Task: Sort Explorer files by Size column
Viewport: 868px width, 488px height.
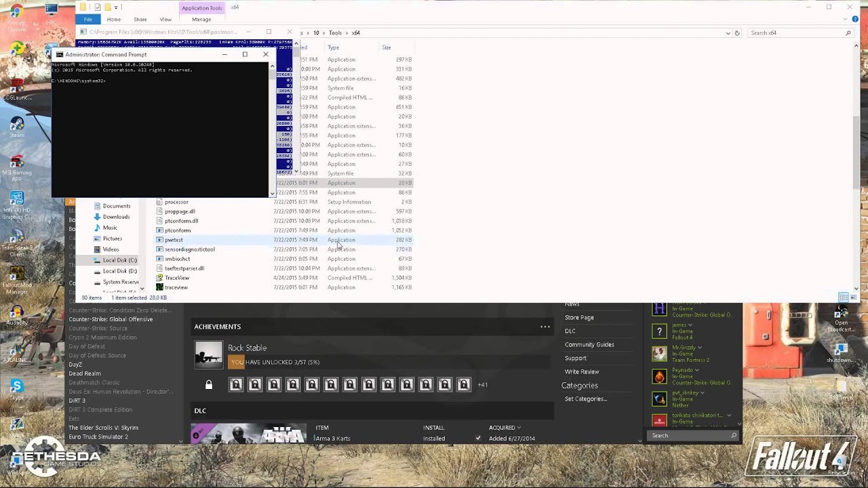Action: click(386, 47)
